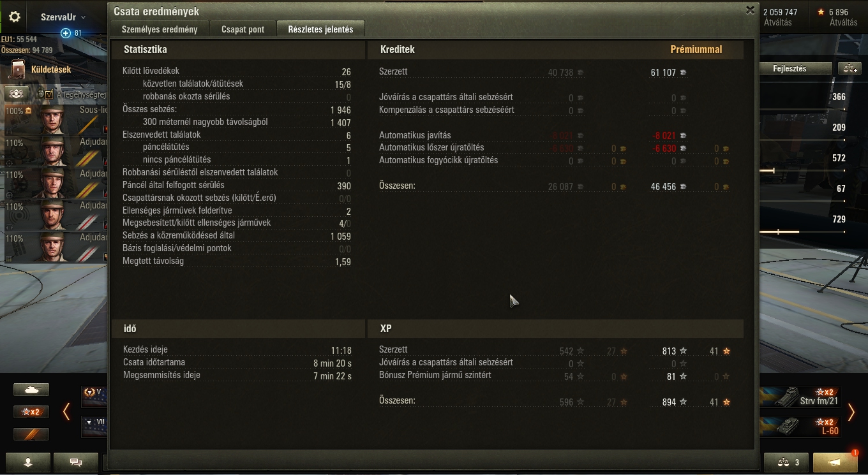Add vehicle to comparison scales plus icon

click(x=849, y=68)
